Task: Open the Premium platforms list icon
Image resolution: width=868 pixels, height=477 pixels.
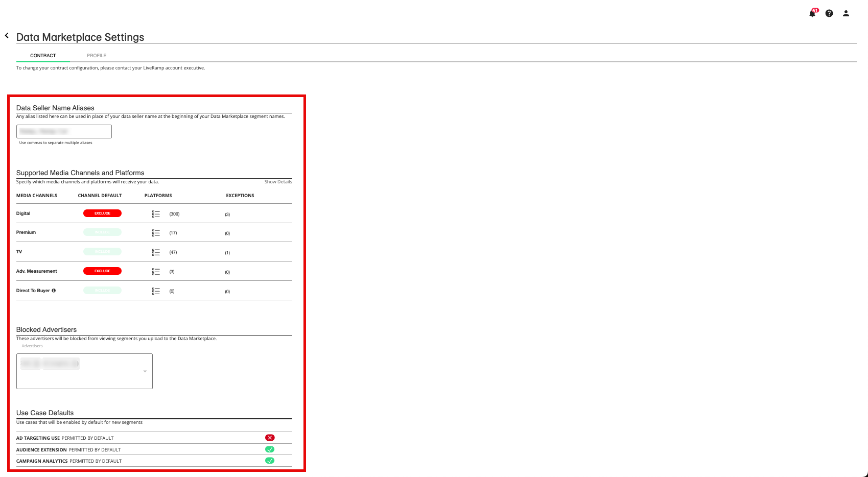Action: point(156,233)
